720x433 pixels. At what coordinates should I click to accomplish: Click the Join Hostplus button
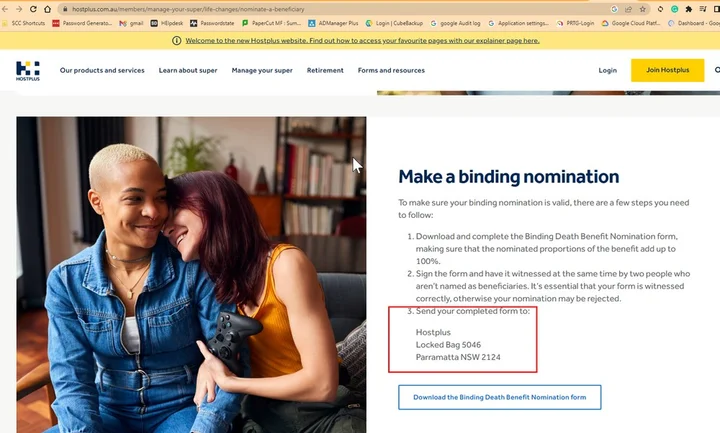click(x=667, y=70)
